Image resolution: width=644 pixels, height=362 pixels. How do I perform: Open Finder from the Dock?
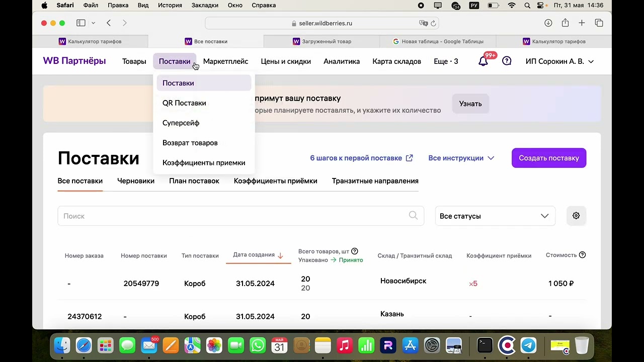coord(62,345)
